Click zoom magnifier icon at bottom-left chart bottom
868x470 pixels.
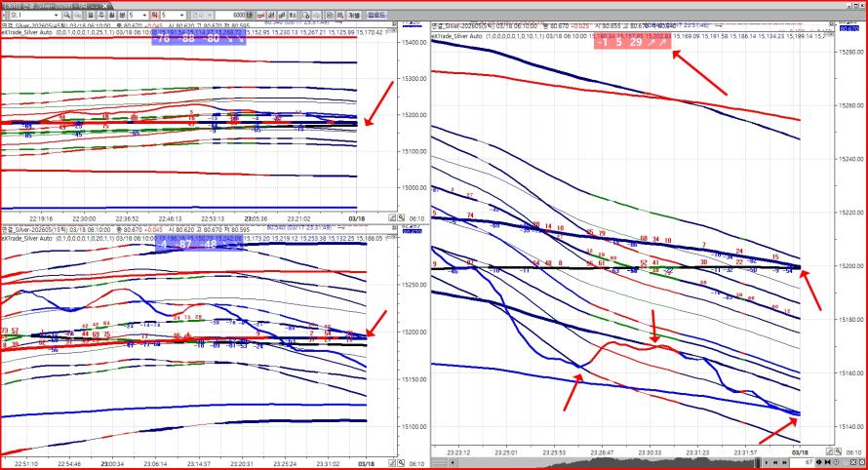[400, 463]
